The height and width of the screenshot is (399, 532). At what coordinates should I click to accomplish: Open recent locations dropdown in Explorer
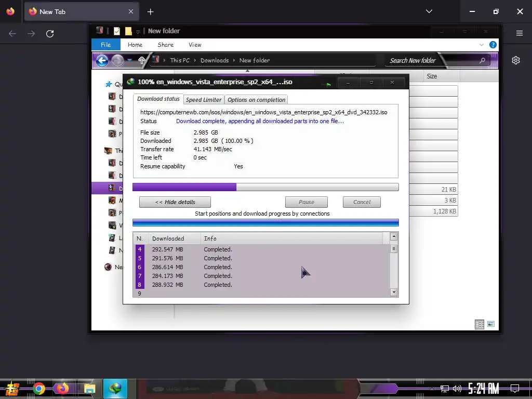129,60
